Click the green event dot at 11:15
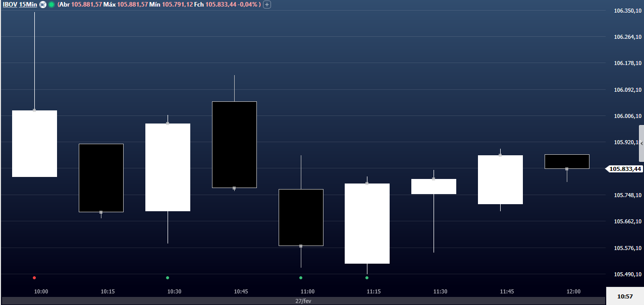644x305 pixels. coord(367,278)
